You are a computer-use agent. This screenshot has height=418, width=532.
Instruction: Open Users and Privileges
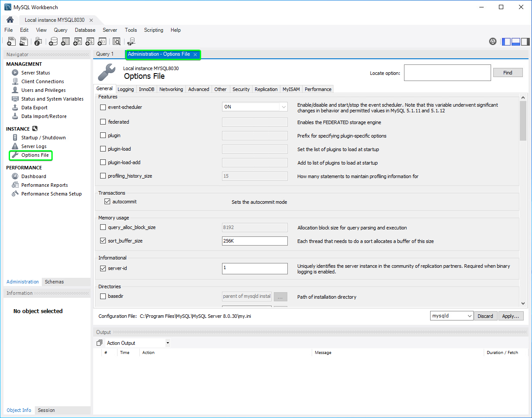tap(44, 90)
